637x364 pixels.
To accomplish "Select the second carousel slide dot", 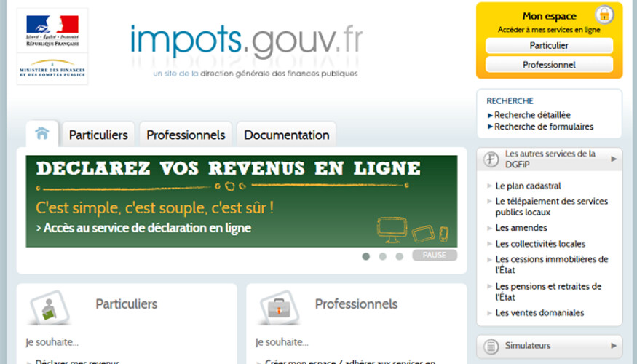I will click(382, 256).
